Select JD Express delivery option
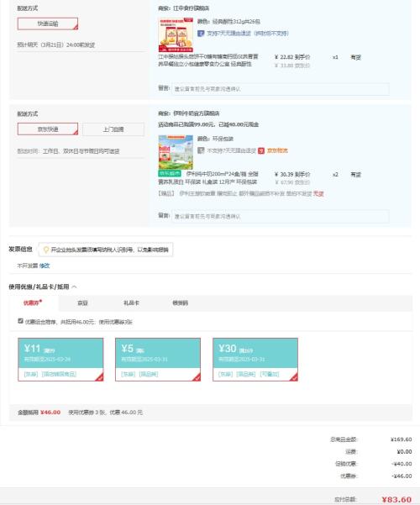Viewport: 420px width, 505px height. (x=48, y=129)
